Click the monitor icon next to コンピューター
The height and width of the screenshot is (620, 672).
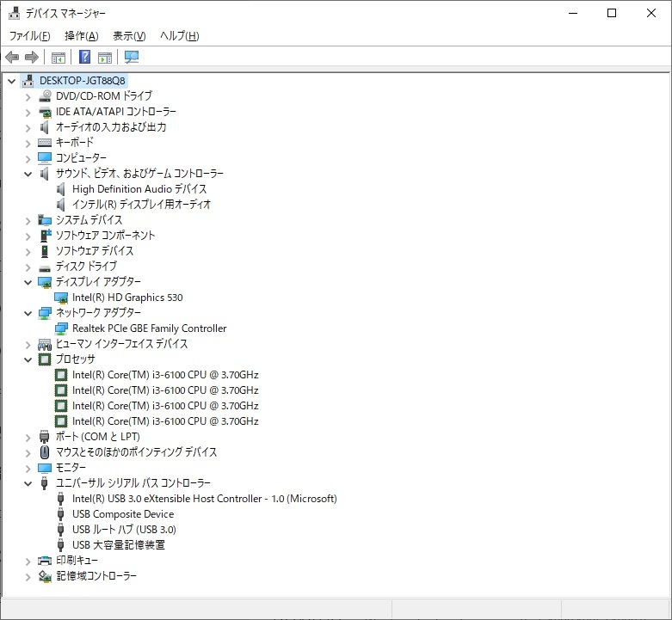(x=45, y=158)
